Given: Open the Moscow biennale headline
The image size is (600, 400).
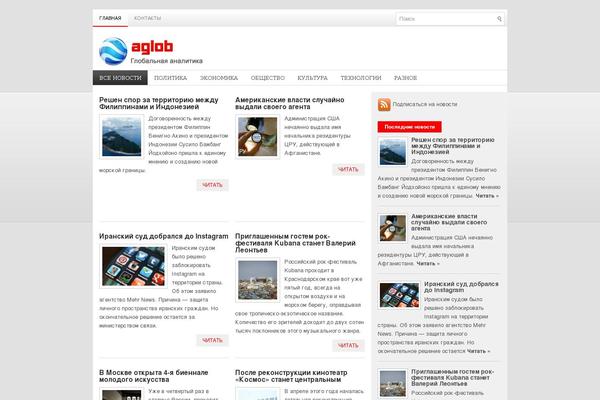Looking at the screenshot, I should [x=153, y=376].
